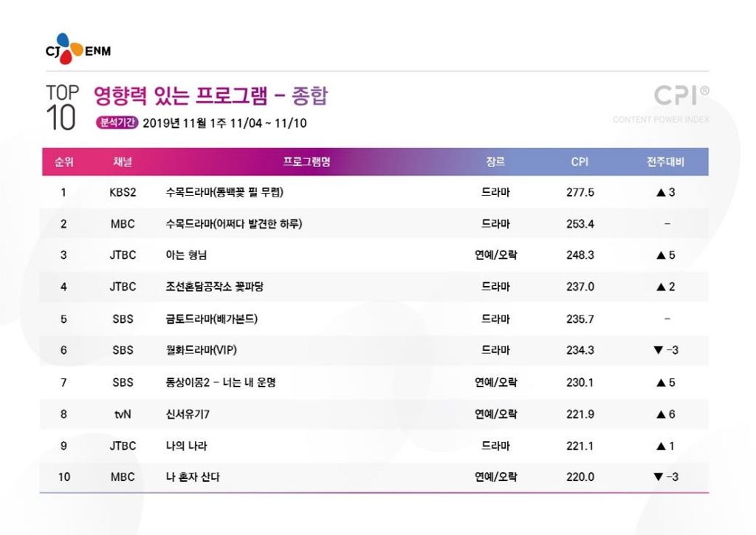The height and width of the screenshot is (535, 756).
Task: Click the down arrow -3 in VIP row
Action: (666, 350)
